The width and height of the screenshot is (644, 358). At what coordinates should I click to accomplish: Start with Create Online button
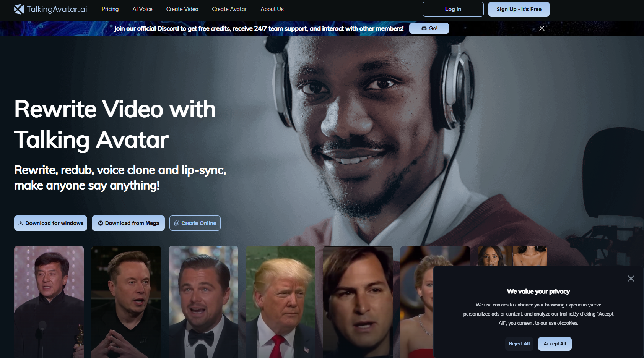click(195, 223)
